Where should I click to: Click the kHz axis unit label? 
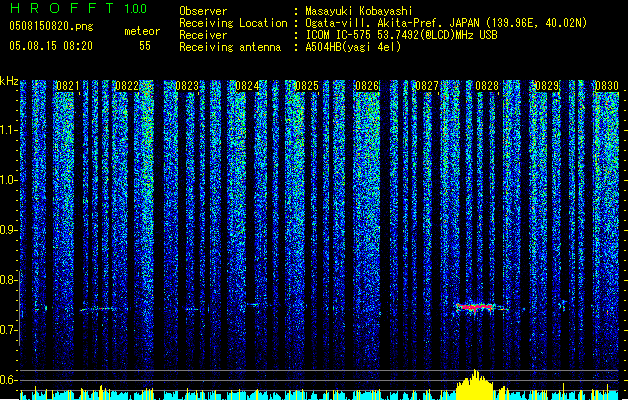(9, 81)
